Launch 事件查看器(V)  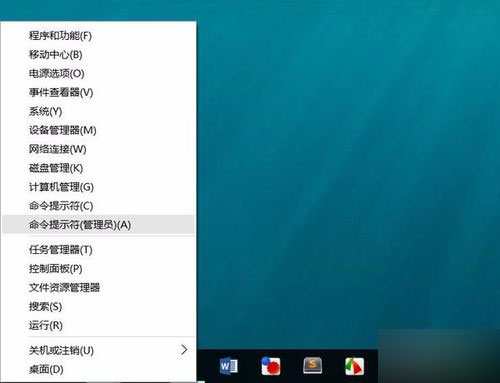click(x=98, y=92)
